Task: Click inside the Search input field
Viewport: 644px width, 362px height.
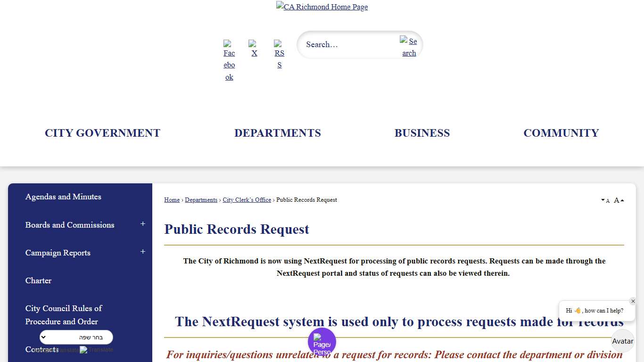Action: click(x=349, y=44)
